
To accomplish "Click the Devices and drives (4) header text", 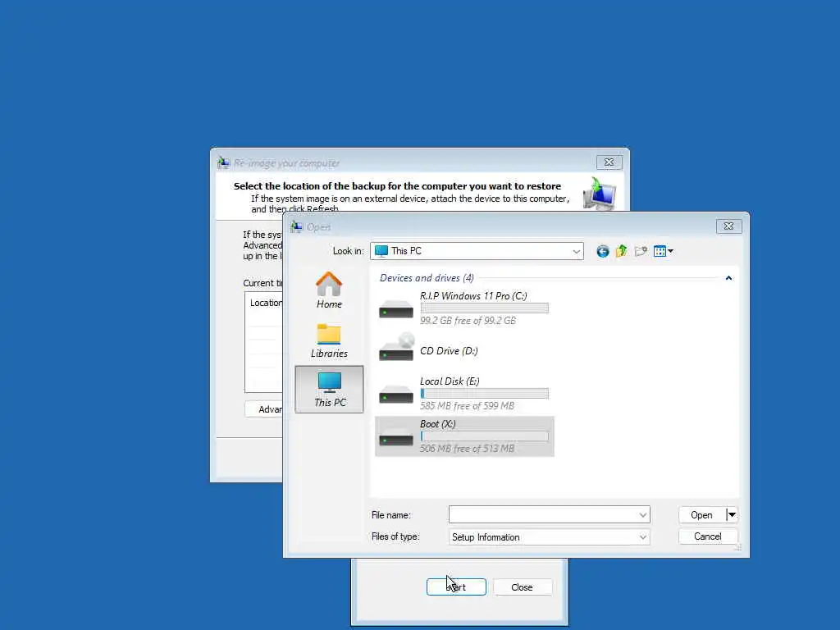I will 427,278.
